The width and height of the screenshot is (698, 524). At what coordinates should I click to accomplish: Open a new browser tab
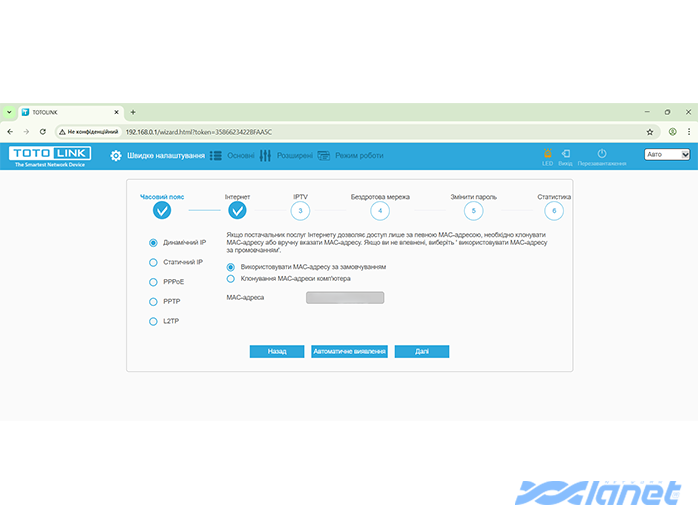tap(133, 112)
